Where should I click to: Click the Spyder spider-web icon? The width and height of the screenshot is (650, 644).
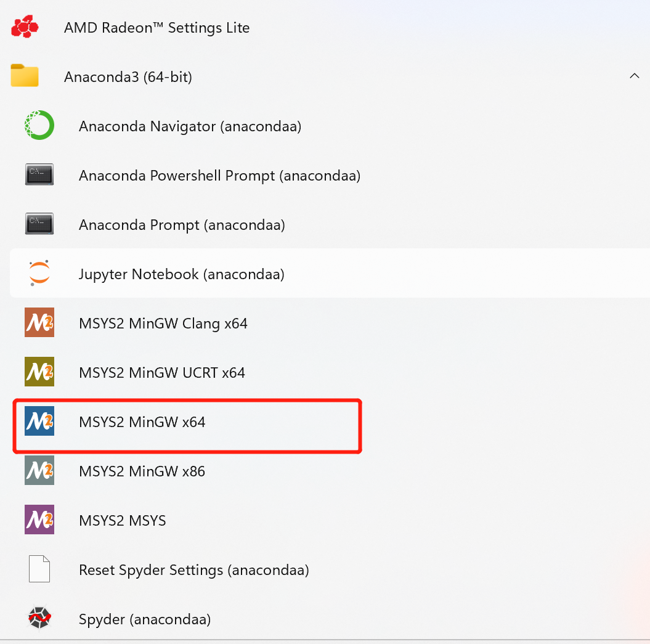tap(39, 618)
